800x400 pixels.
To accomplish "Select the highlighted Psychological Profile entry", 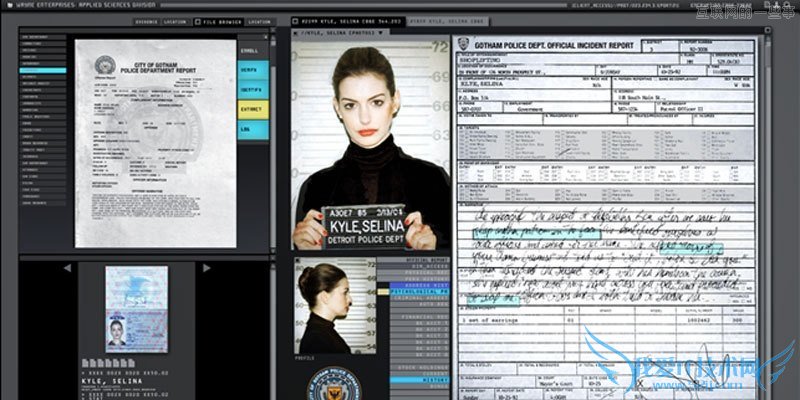I will point(419,291).
